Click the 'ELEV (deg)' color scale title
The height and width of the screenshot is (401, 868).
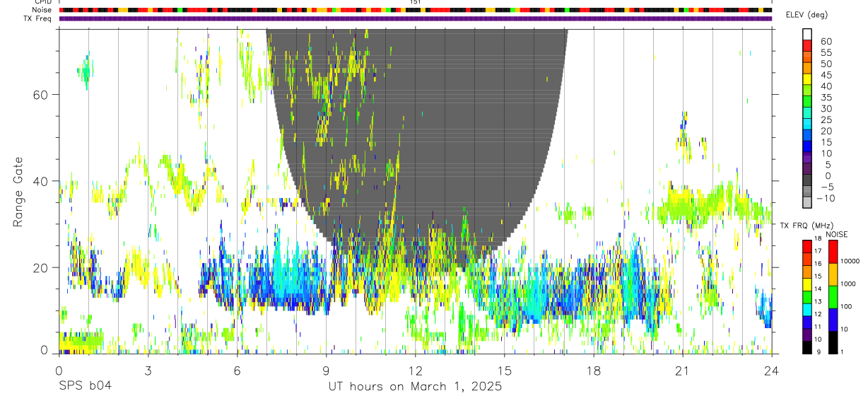807,16
